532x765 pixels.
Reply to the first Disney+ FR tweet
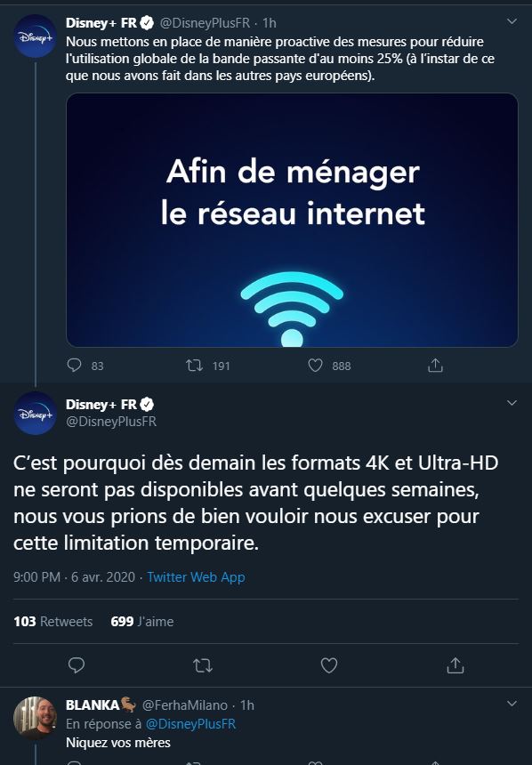coord(74,366)
